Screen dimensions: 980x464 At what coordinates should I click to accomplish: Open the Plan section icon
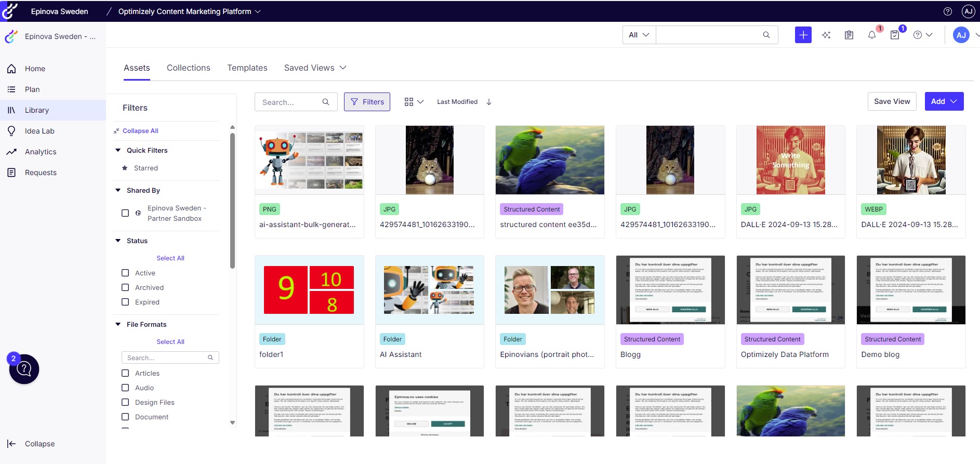[11, 89]
